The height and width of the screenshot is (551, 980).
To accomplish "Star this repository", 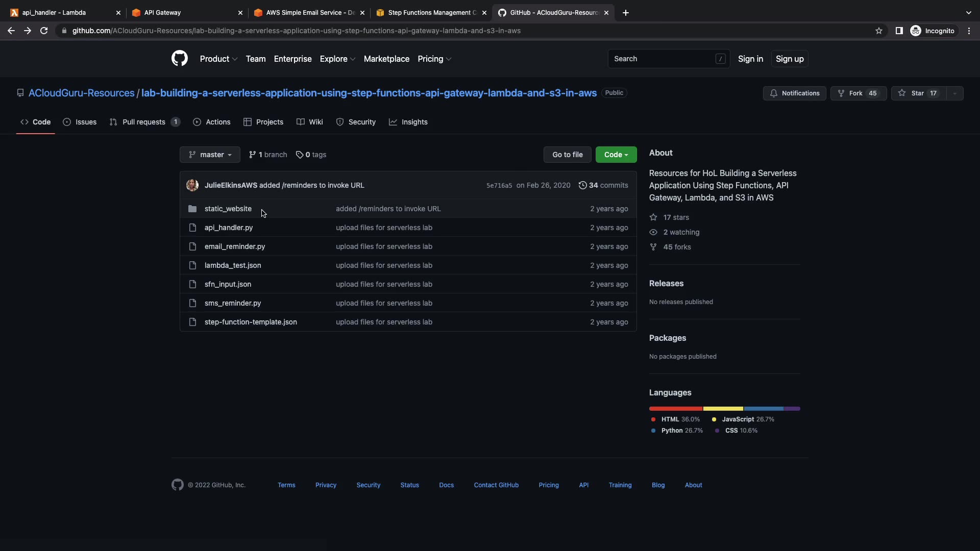I will 918,93.
